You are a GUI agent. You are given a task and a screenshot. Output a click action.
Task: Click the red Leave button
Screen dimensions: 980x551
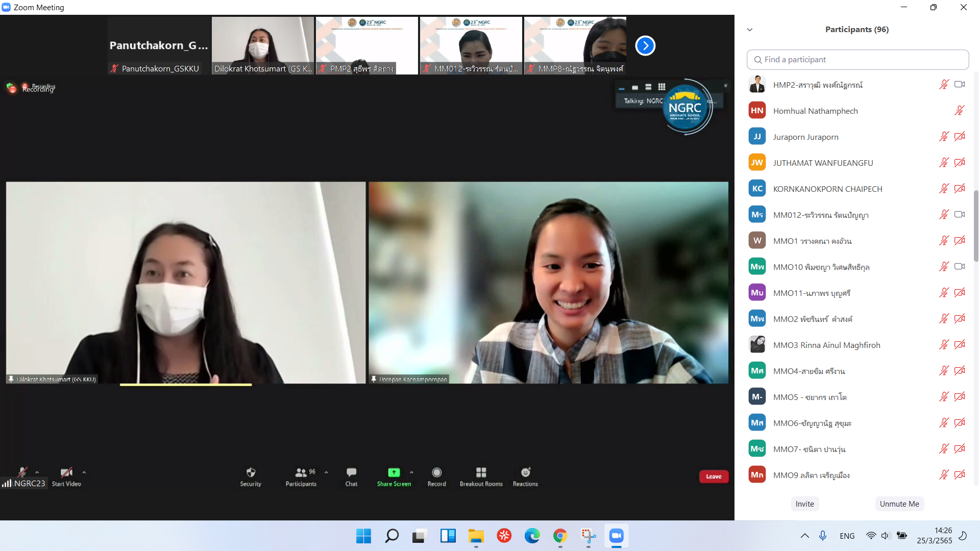[x=714, y=477]
